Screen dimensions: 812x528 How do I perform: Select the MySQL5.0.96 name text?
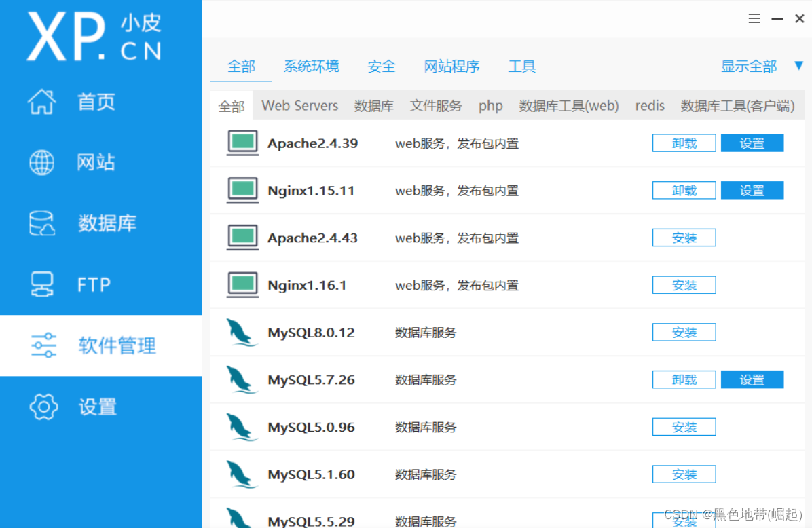coord(311,427)
